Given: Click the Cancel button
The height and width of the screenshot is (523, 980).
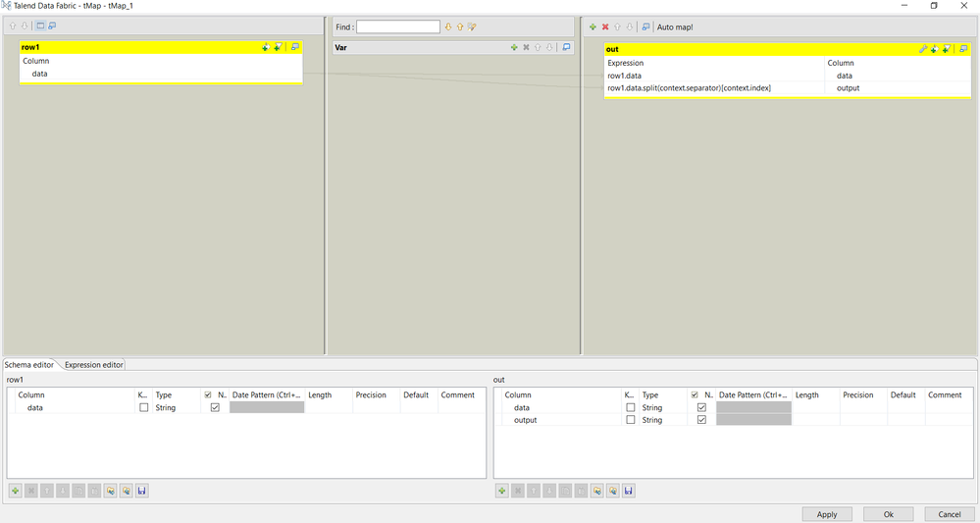Looking at the screenshot, I should (x=950, y=514).
